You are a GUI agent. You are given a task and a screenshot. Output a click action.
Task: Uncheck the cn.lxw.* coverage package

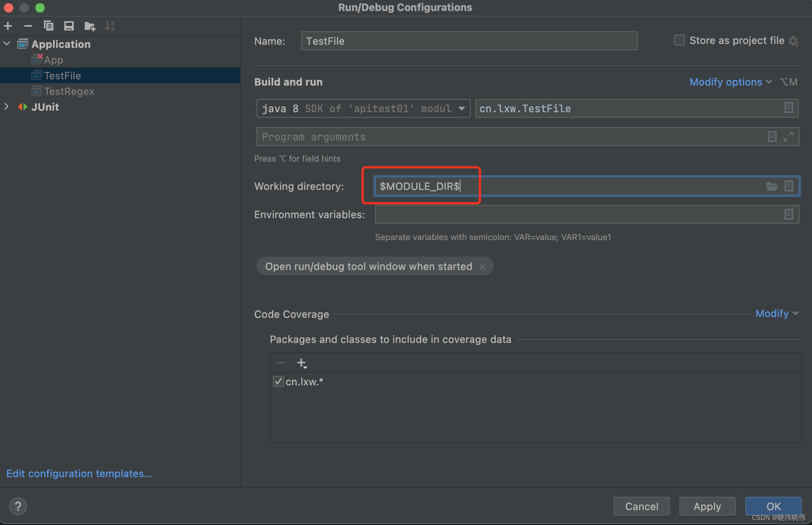tap(278, 381)
